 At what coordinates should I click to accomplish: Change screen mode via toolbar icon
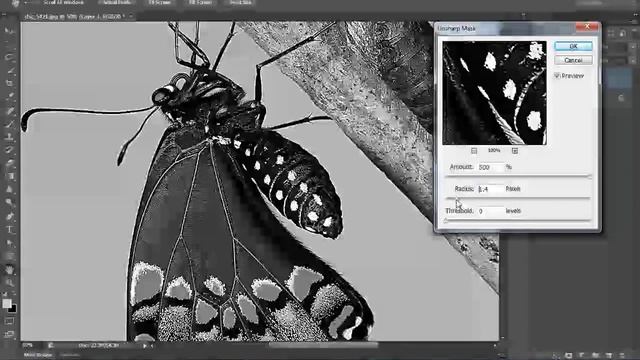9,334
